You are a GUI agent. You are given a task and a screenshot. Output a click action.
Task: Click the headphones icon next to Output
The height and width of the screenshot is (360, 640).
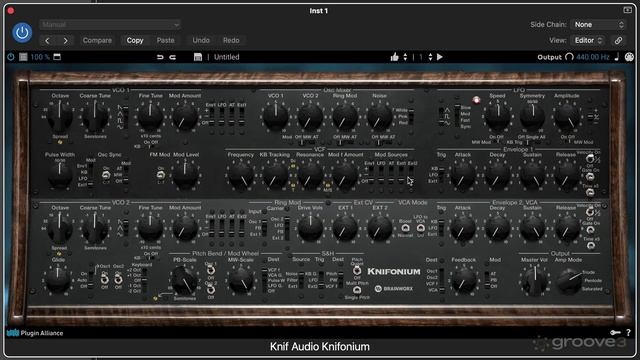pyautogui.click(x=569, y=57)
